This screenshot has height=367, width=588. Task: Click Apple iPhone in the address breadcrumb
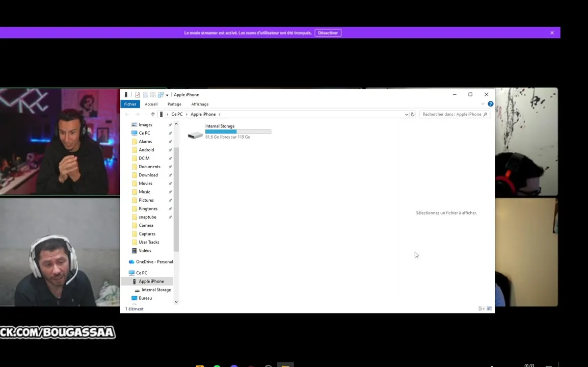tap(203, 115)
